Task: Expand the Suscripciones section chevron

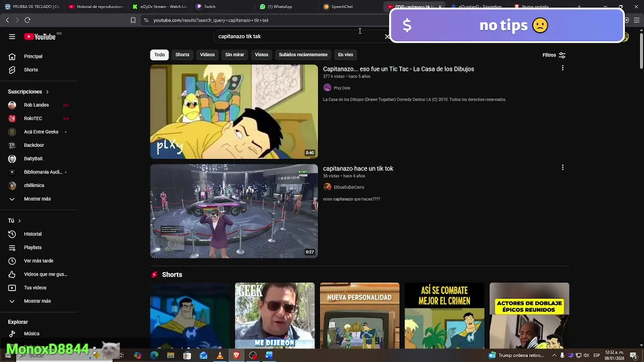Action: click(x=47, y=92)
